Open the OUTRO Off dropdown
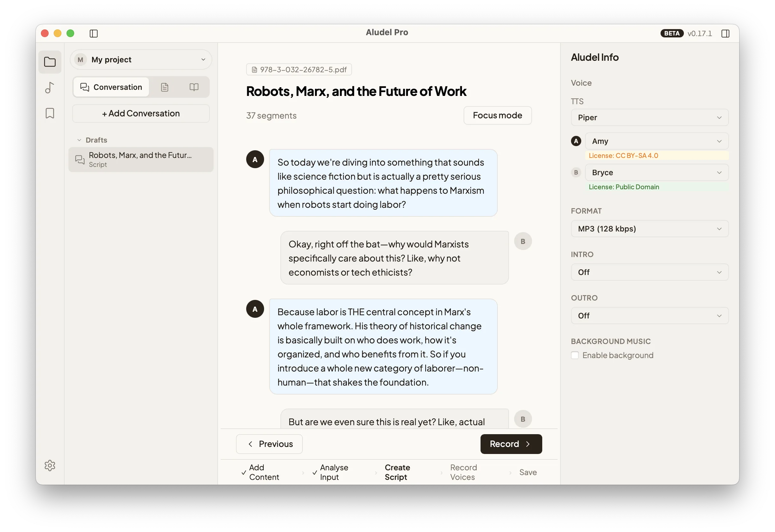This screenshot has height=532, width=775. [649, 316]
